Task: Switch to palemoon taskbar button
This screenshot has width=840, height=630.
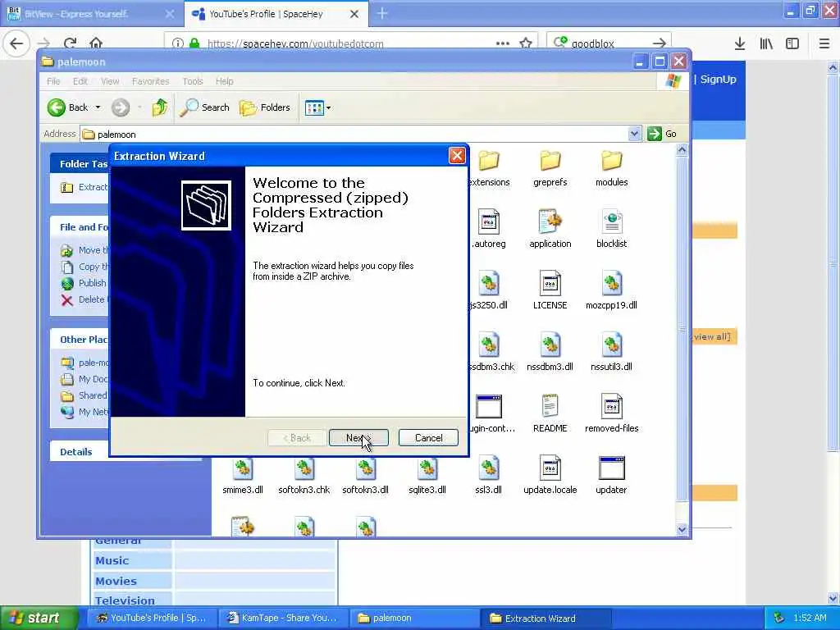Action: [x=413, y=618]
